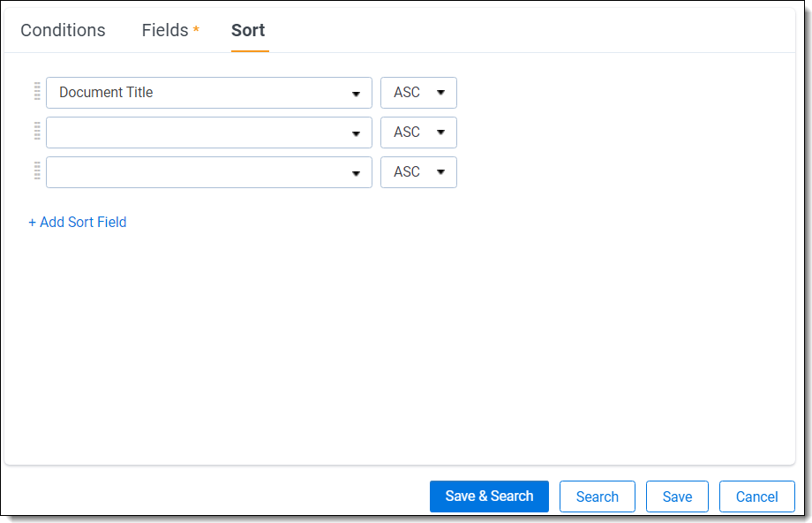Click the arrow icon in Document Title field
This screenshot has width=812, height=523.
[x=356, y=94]
